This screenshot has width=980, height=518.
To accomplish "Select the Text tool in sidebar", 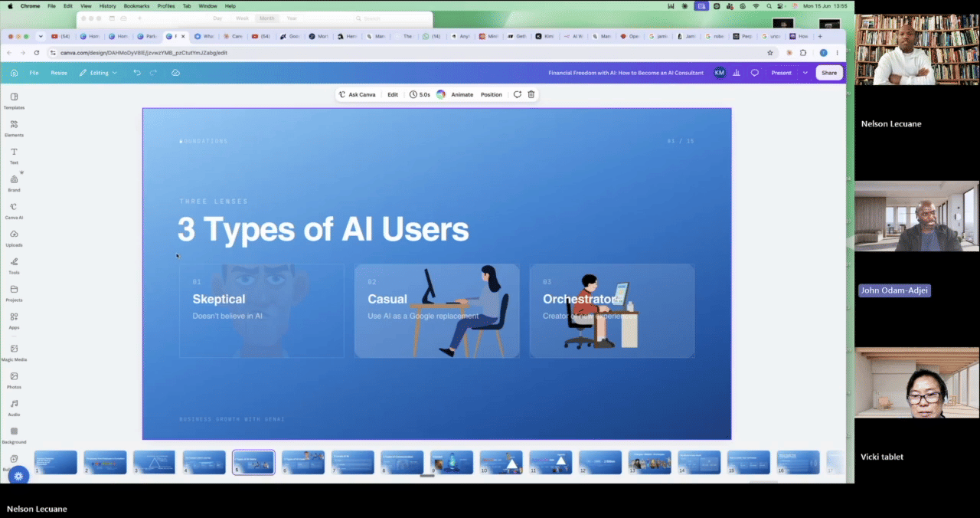I will point(14,156).
